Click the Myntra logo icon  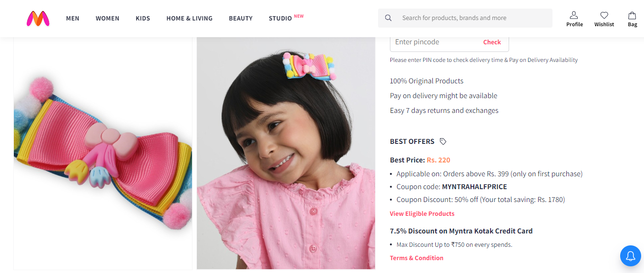coord(38,19)
